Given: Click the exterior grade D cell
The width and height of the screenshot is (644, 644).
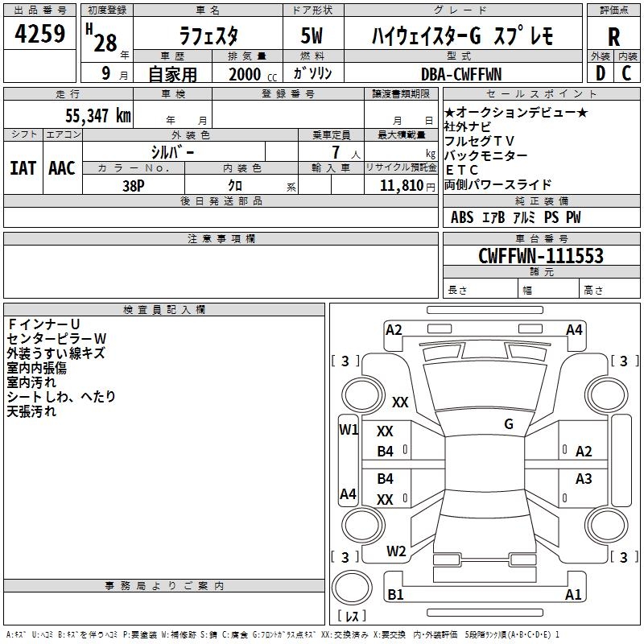Looking at the screenshot, I should 600,73.
